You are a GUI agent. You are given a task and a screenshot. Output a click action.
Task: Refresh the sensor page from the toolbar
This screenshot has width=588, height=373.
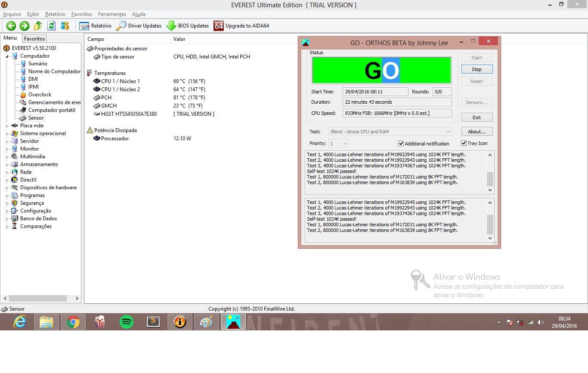point(51,26)
